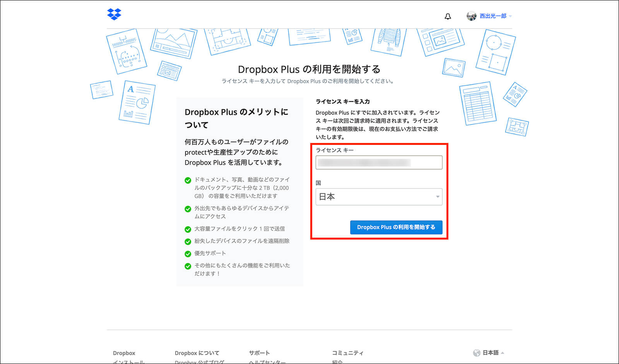Click the ライセンス キー input field
619x364 pixels.
coord(379,162)
